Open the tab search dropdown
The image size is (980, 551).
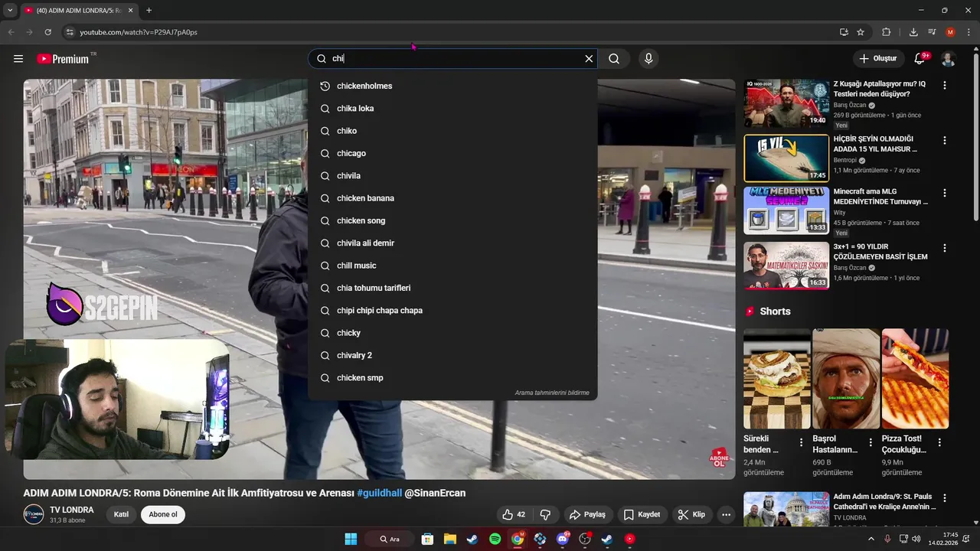pyautogui.click(x=10, y=11)
